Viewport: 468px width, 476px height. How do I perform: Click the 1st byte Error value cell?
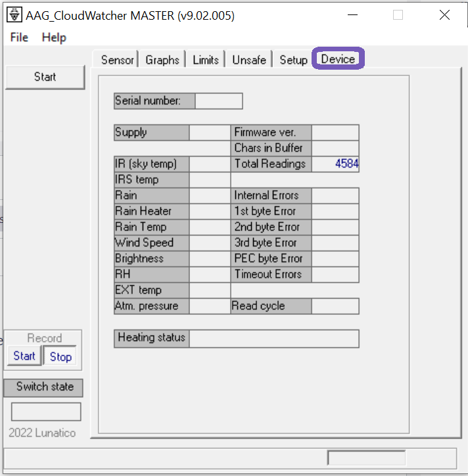tap(335, 212)
